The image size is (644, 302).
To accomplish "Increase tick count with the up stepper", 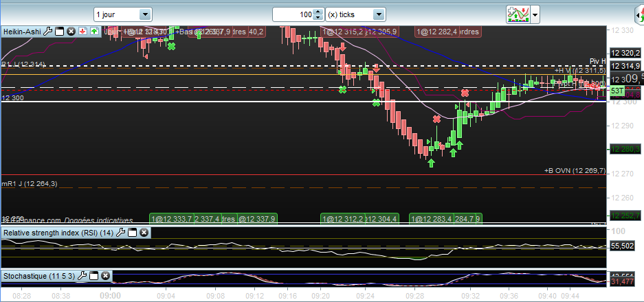I will pos(318,12).
